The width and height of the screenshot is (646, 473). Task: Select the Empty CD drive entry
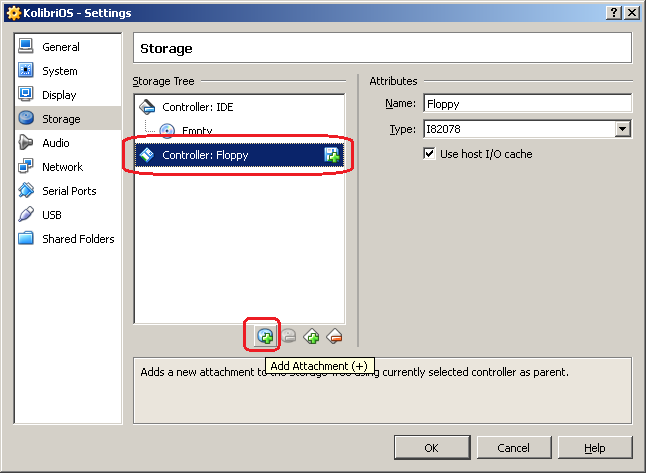pyautogui.click(x=196, y=131)
